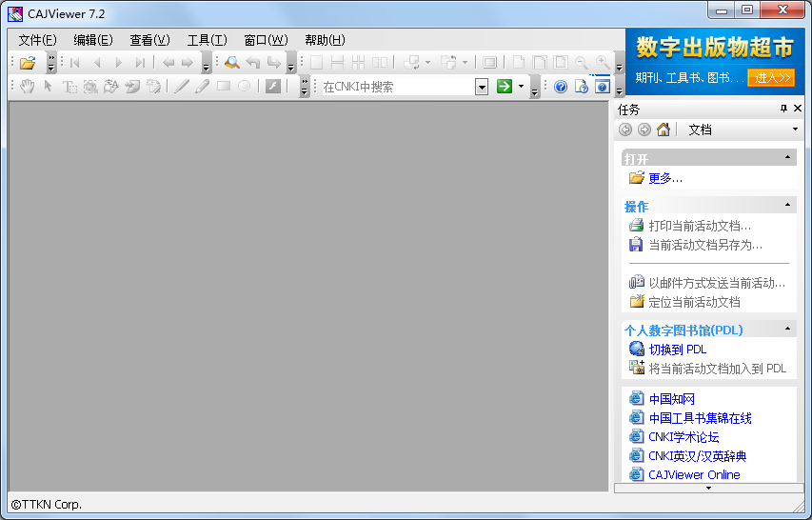
Task: Click the search magnifier toolbar icon
Action: click(x=231, y=63)
